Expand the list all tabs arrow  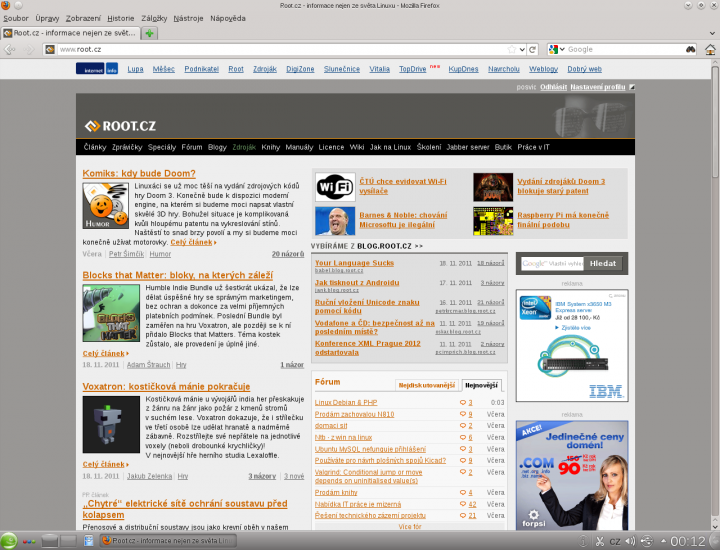(712, 33)
